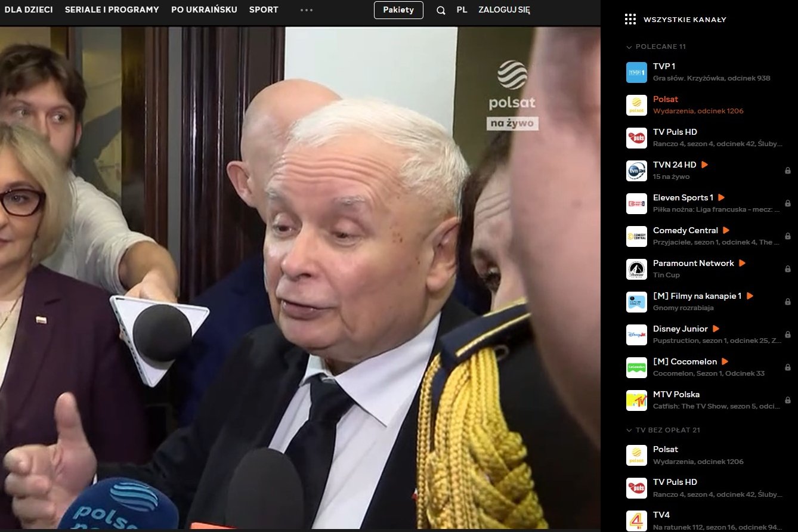Select the Paramount Network logo
This screenshot has height=532, width=798.
tap(636, 268)
